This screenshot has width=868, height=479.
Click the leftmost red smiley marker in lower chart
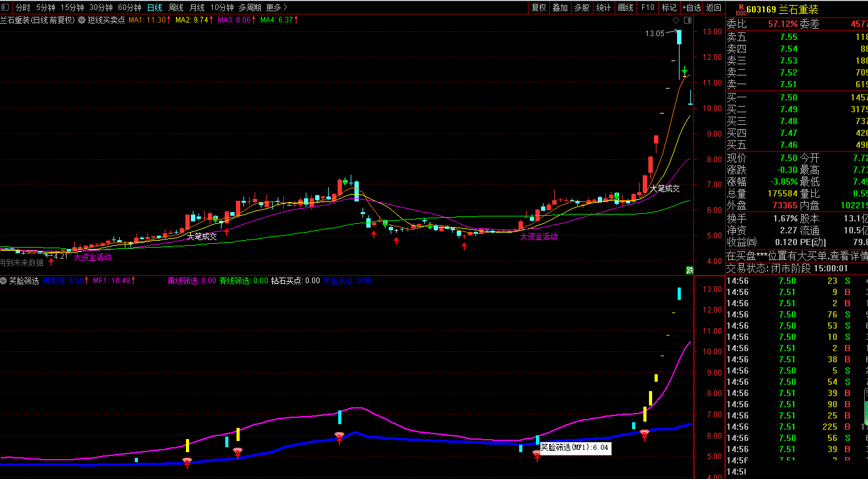point(187,463)
